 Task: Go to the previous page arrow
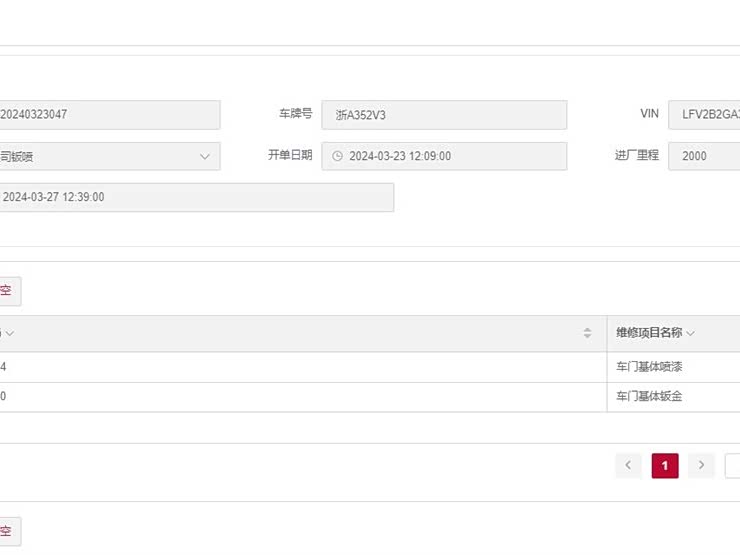pyautogui.click(x=628, y=465)
